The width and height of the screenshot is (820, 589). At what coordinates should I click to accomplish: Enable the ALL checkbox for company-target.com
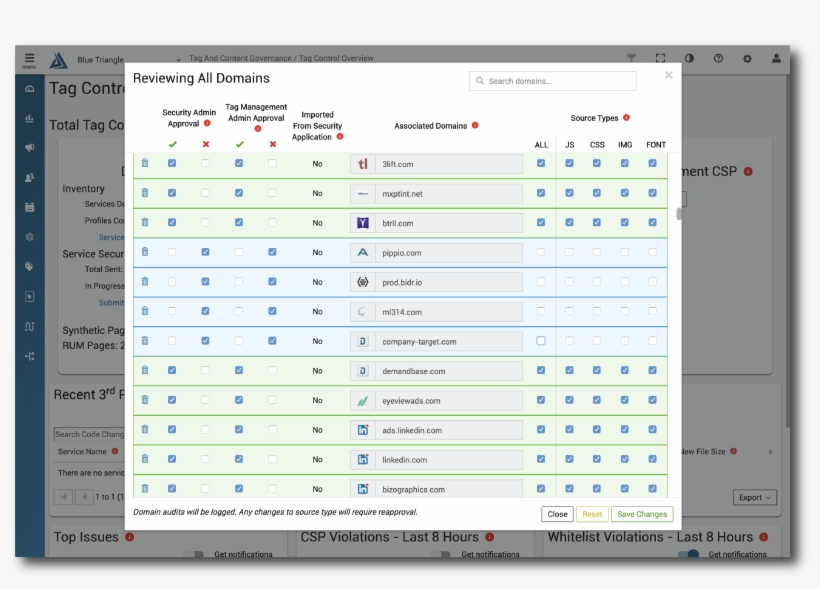pos(541,340)
